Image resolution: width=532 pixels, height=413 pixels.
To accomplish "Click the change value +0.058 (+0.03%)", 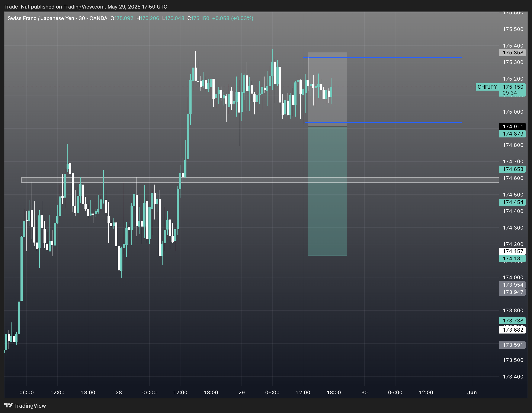I will point(233,18).
